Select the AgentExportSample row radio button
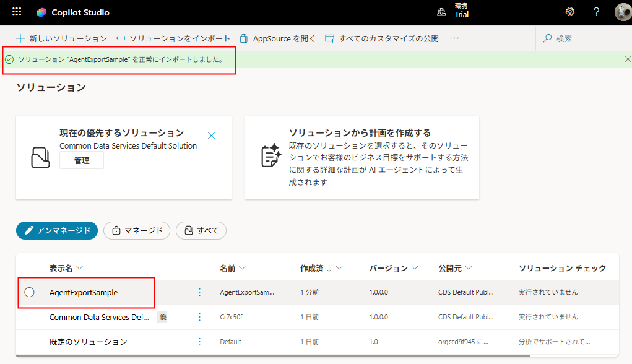Image resolution: width=632 pixels, height=364 pixels. [x=30, y=292]
